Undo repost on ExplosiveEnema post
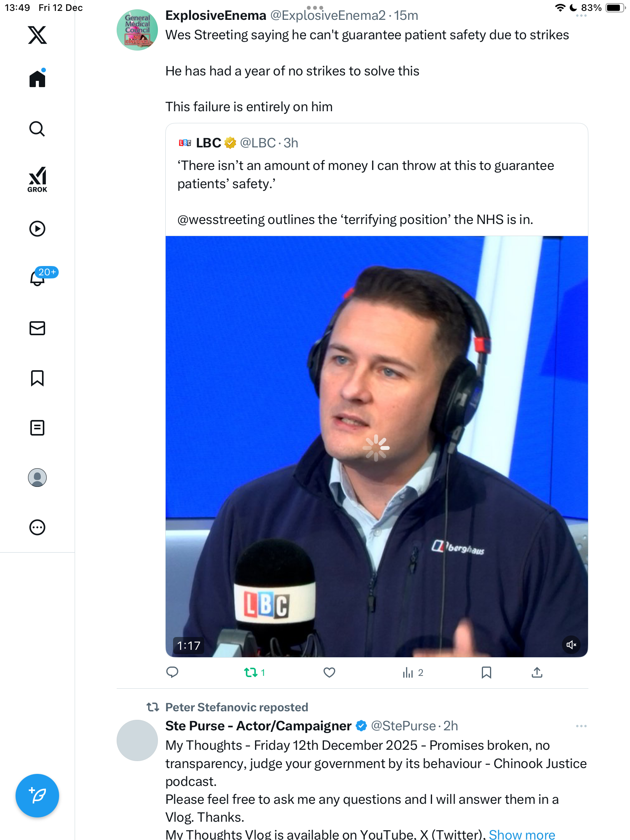630x840 pixels. click(x=251, y=672)
